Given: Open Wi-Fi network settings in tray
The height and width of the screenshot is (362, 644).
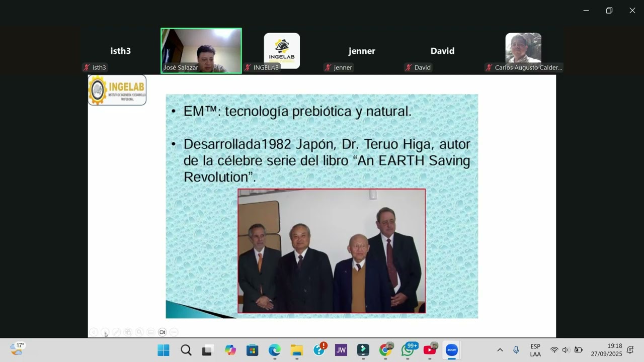Looking at the screenshot, I should (554, 350).
